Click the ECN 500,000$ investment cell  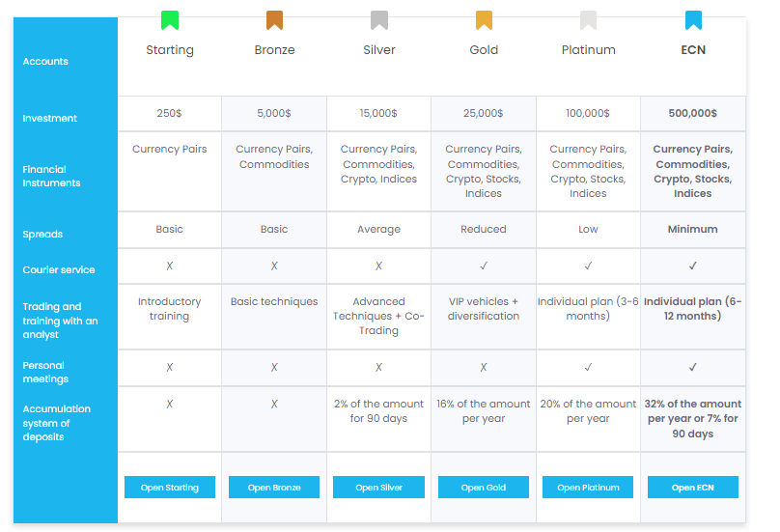[x=693, y=113]
